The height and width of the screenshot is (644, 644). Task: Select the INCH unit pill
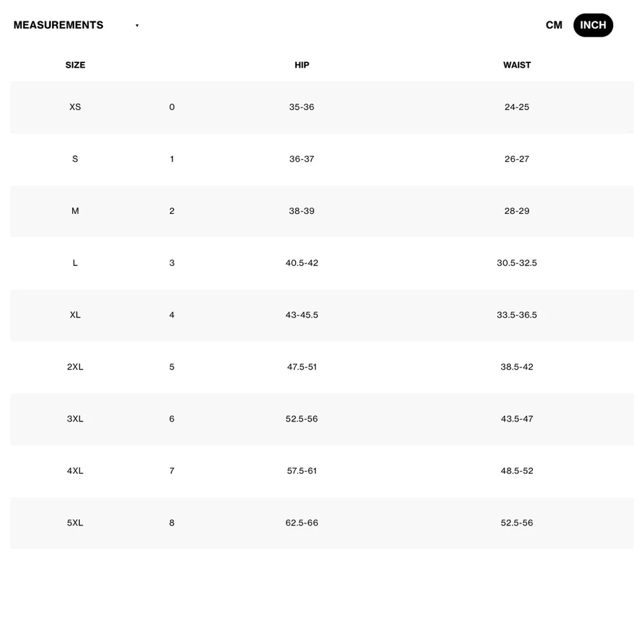click(593, 25)
